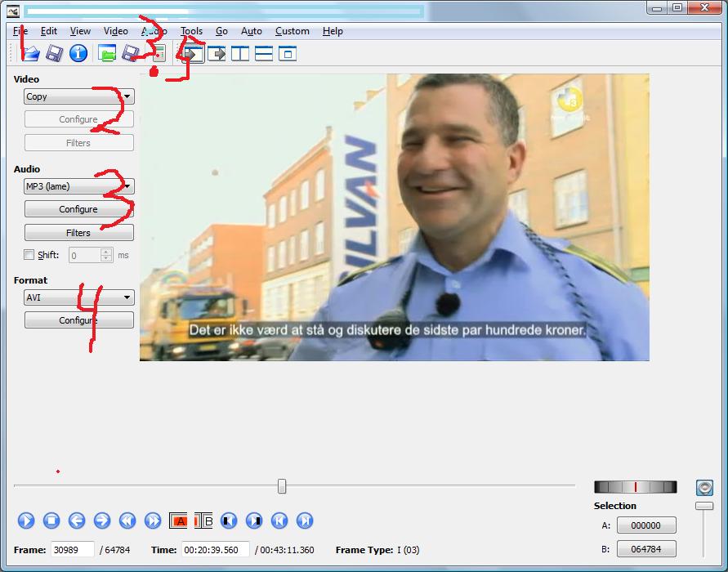Viewport: 728px width, 572px height.
Task: Open the Video codec Copy dropdown
Action: coord(79,96)
